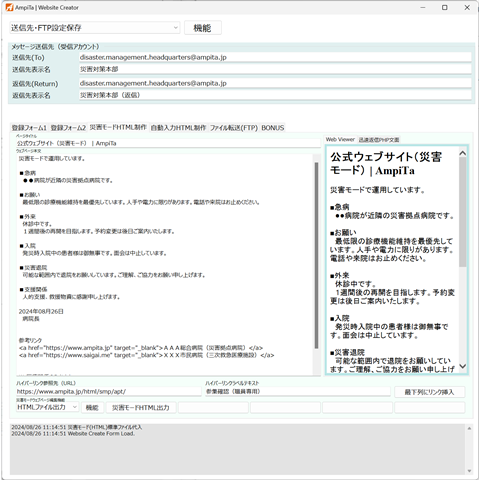Viewport: 480px width, 480px height.
Task: Select the 迅速返信PHP文面 tab
Action: (379, 140)
